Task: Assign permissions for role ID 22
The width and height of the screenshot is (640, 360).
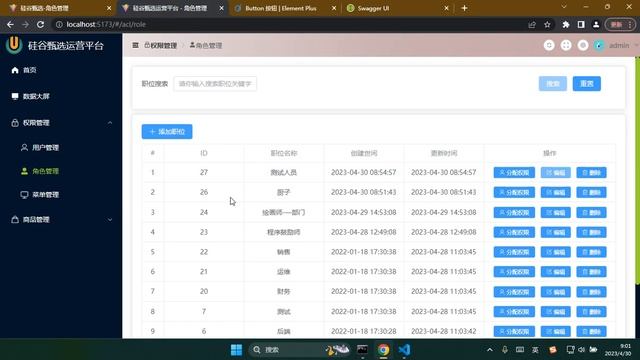Action: (x=514, y=252)
